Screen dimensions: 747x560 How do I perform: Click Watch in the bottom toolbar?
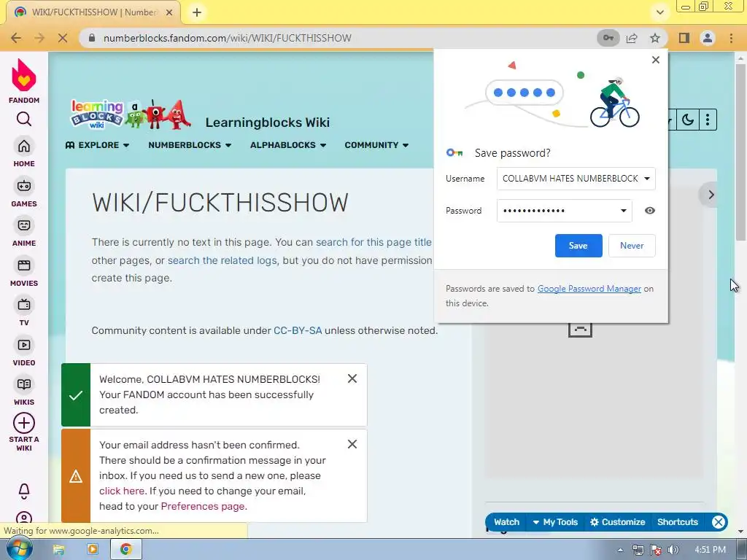(x=506, y=522)
